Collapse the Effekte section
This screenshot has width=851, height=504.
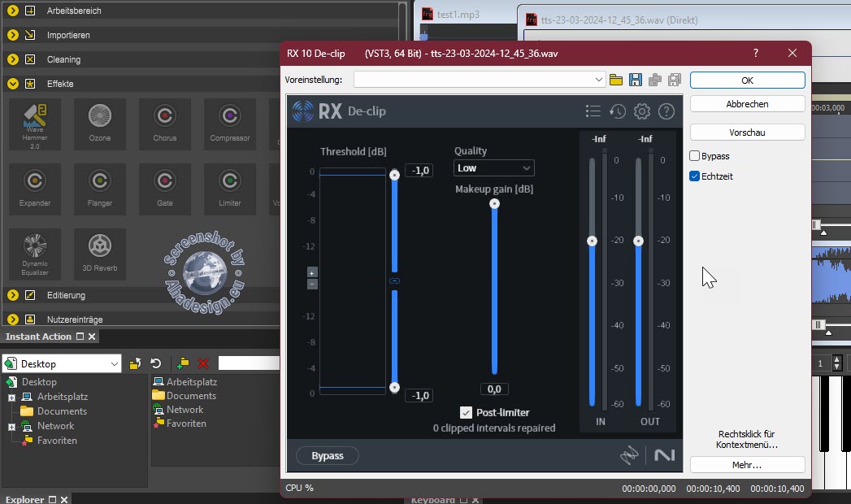[x=13, y=84]
